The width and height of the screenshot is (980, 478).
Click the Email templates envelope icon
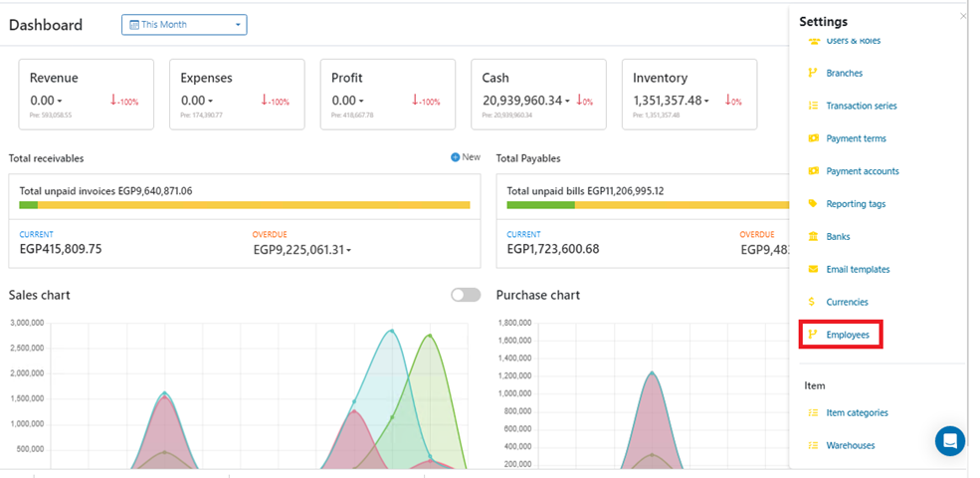coord(813,270)
